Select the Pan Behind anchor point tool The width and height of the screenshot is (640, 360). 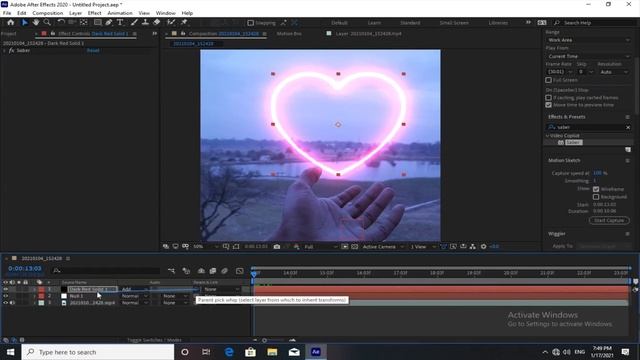coord(84,22)
